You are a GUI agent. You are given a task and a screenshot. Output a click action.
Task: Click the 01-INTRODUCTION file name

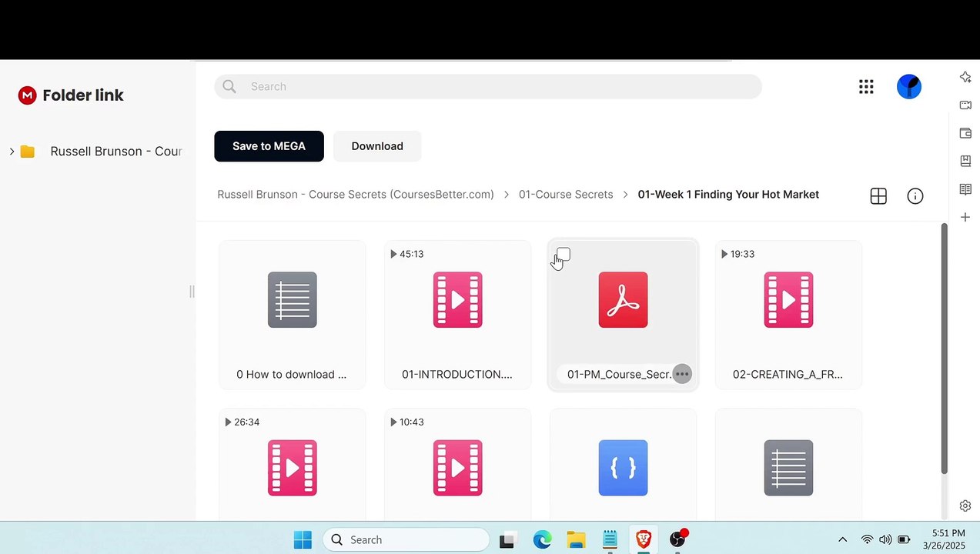(x=457, y=375)
